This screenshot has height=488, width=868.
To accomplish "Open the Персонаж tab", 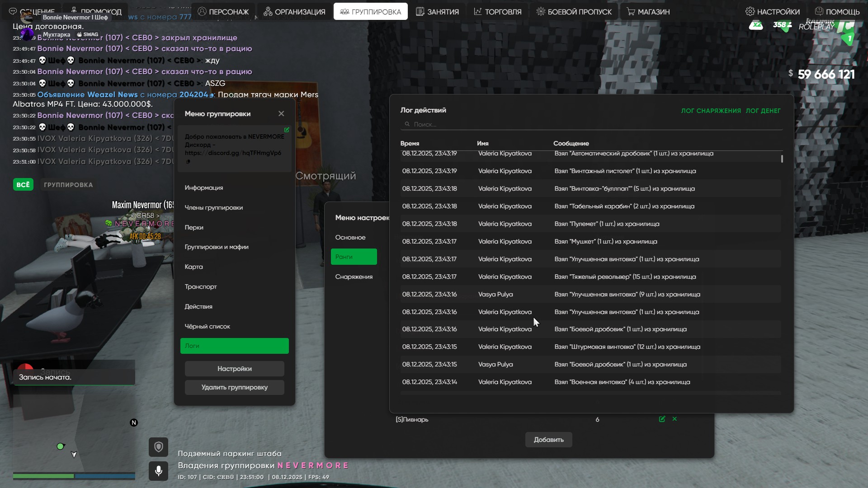I will (223, 12).
